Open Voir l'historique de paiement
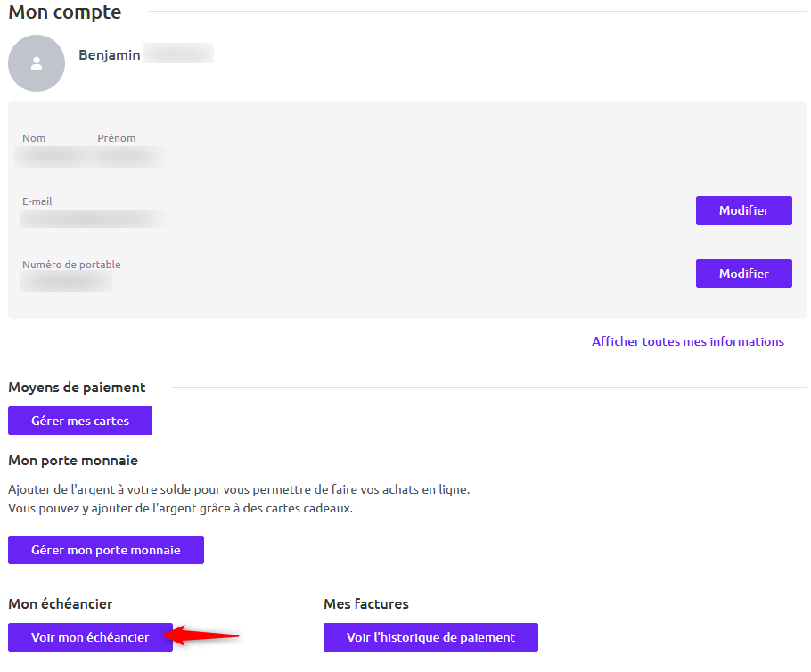Viewport: 811px width, 672px height. tap(430, 637)
